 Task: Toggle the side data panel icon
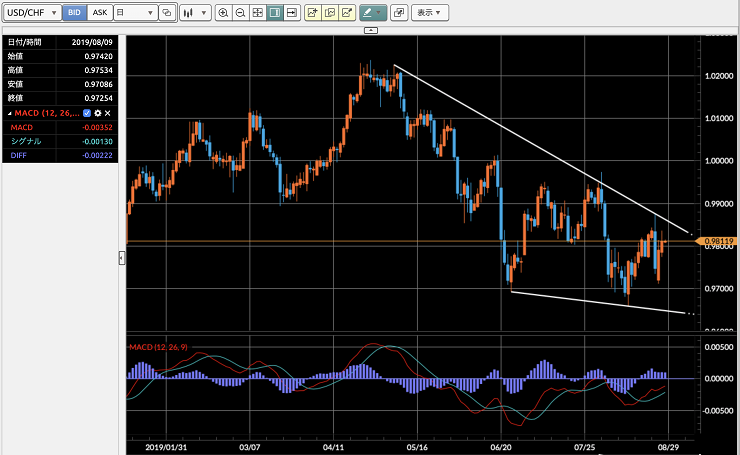pos(275,13)
